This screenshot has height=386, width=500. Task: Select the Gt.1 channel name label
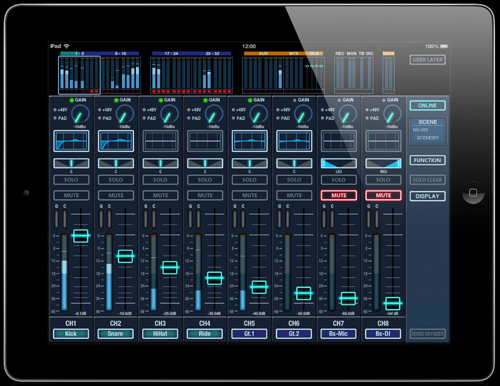pyautogui.click(x=250, y=334)
